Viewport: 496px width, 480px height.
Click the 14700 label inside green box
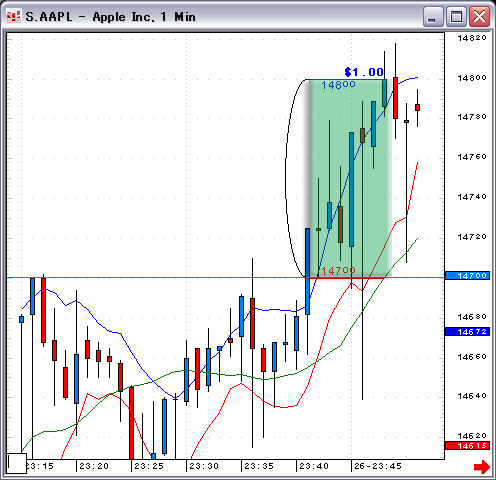coord(338,271)
